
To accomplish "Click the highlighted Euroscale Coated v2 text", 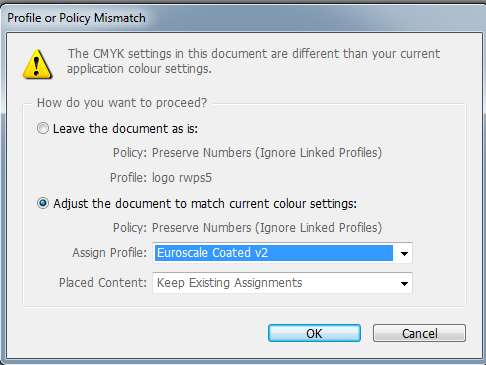I will [x=212, y=253].
